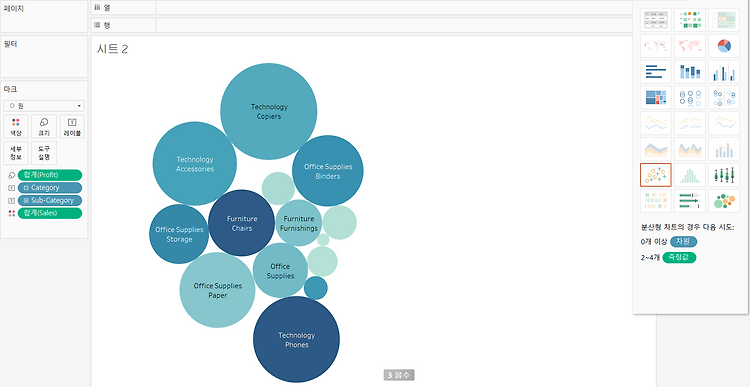Choose the dual combination chart type
Screen dimensions: 750x387
click(724, 149)
